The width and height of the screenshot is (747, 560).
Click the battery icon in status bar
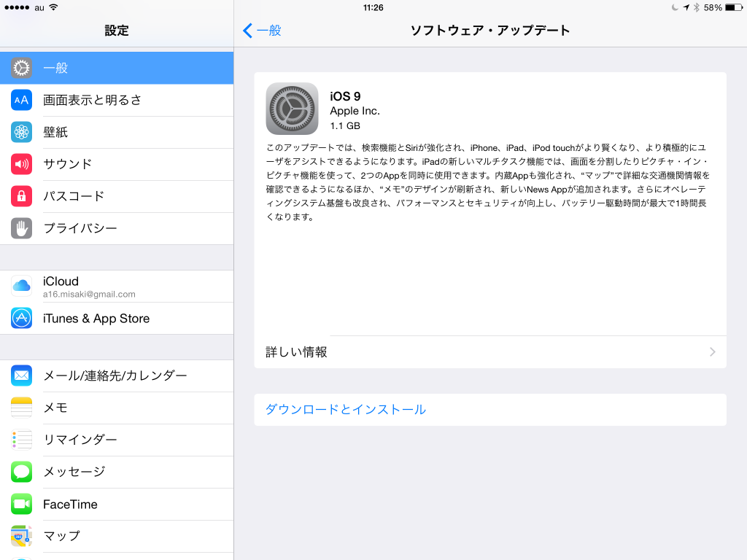[734, 7]
